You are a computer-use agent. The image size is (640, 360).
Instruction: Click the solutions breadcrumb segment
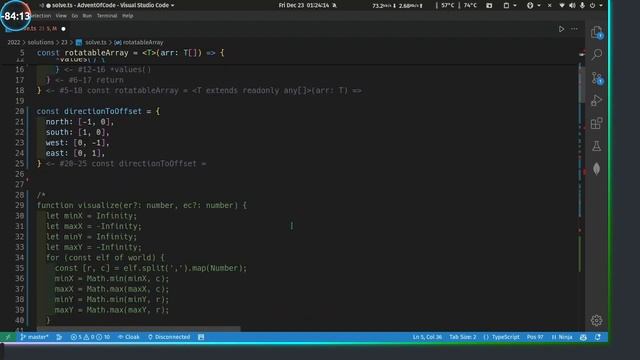[41, 42]
